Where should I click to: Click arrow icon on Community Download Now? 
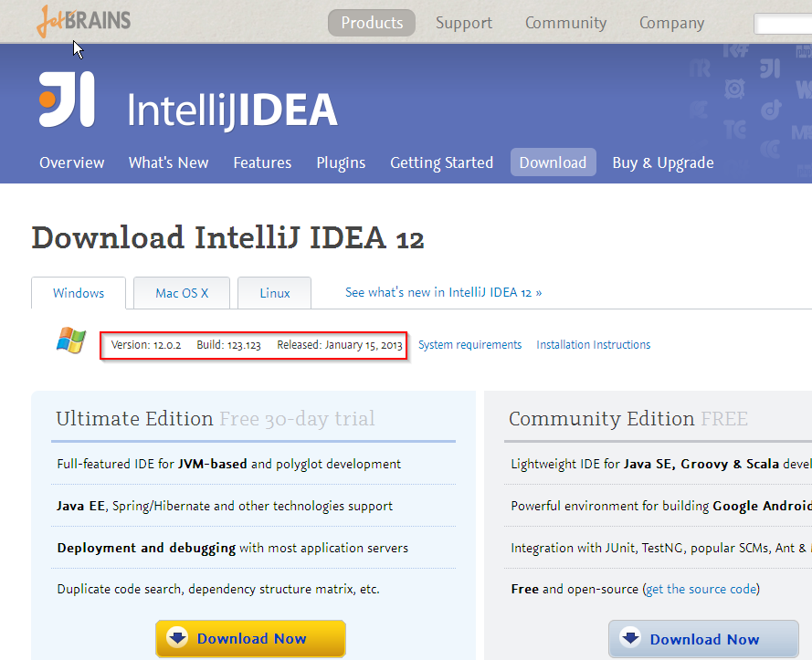pos(631,637)
